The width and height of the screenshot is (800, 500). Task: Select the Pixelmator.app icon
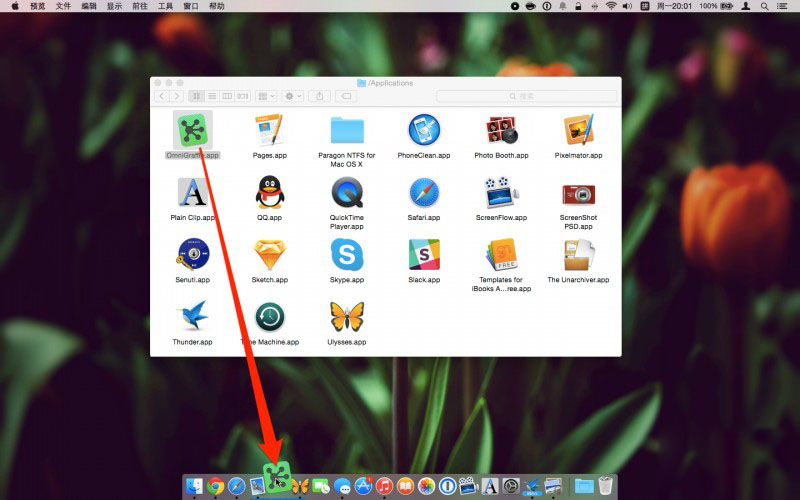[x=579, y=130]
